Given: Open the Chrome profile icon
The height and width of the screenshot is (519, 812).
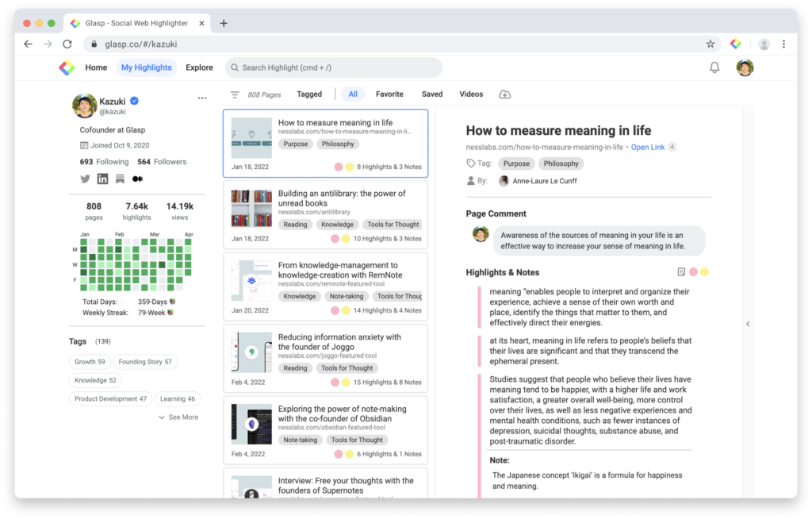Looking at the screenshot, I should 764,44.
